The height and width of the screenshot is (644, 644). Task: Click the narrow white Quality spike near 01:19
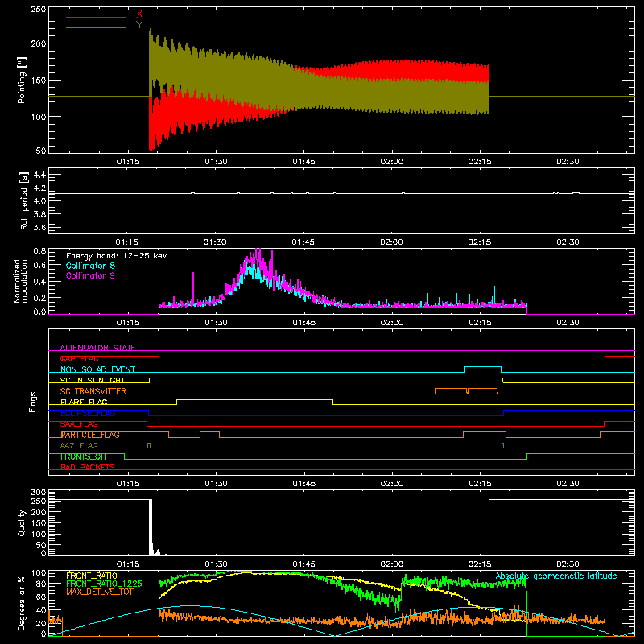(151, 527)
